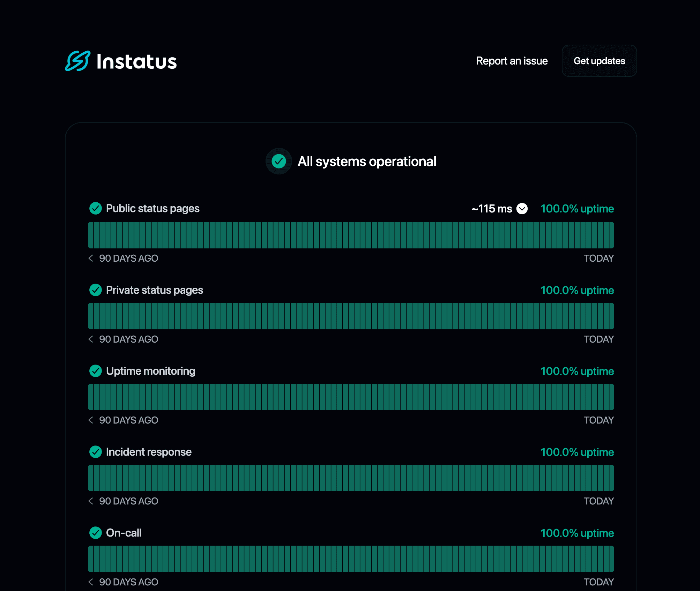Click the chevron icon inside the response time badge
The height and width of the screenshot is (591, 700).
(522, 208)
